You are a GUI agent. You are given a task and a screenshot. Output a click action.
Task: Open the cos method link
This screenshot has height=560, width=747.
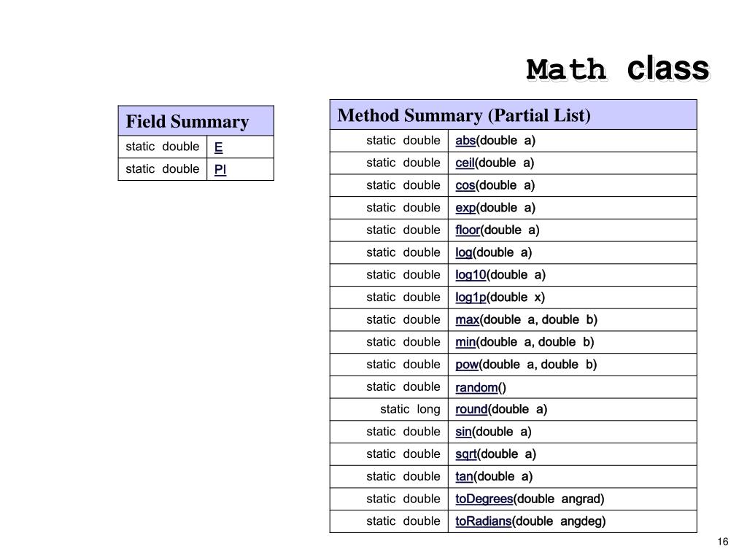click(x=465, y=186)
